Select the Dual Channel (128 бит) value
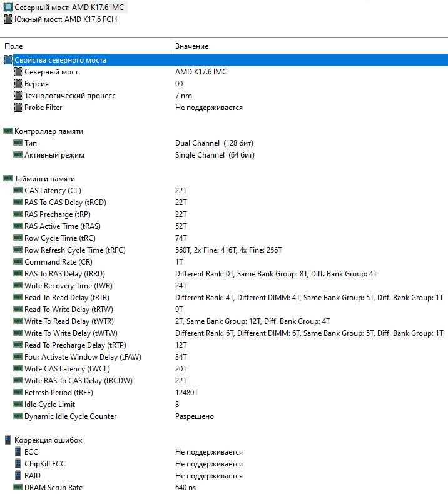This screenshot has width=448, height=494. 214,143
